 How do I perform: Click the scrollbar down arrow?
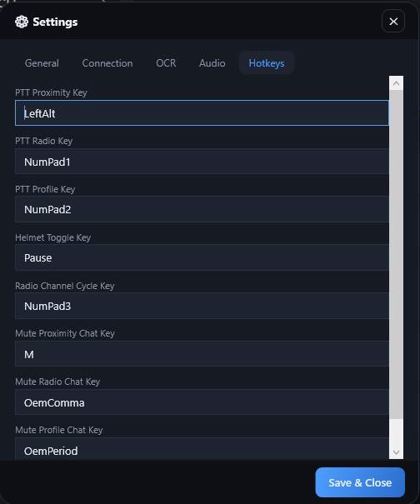(396, 452)
